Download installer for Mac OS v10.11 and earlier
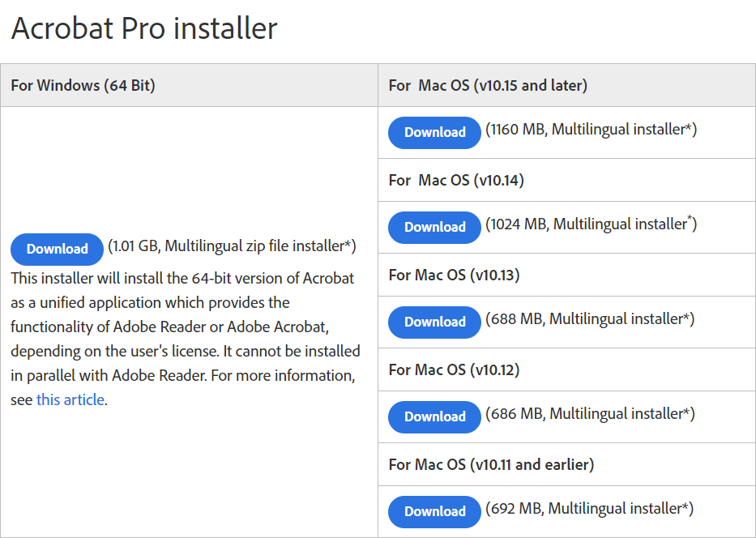Viewport: 756px width, 538px height. pos(435,511)
